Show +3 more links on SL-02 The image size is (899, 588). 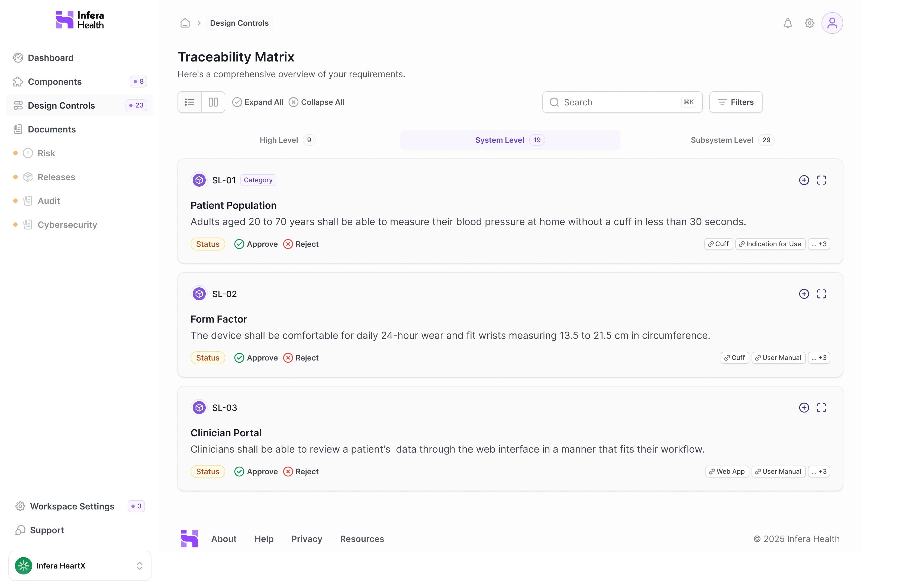pos(819,358)
